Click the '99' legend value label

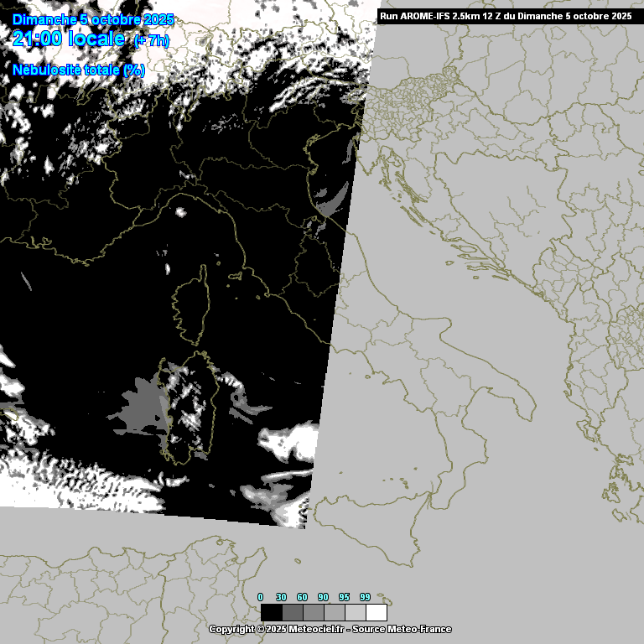365,597
